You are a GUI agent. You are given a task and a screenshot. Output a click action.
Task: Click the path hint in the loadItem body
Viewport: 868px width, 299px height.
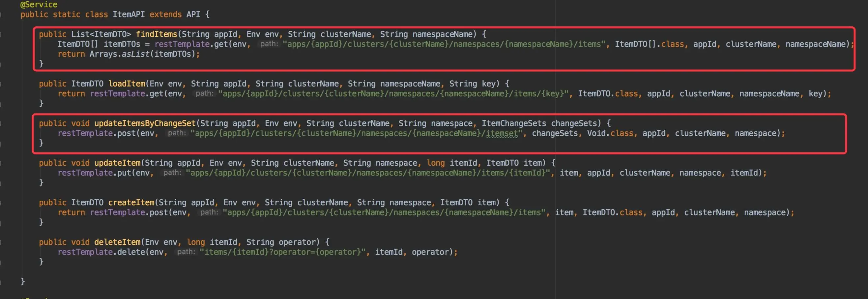205,93
